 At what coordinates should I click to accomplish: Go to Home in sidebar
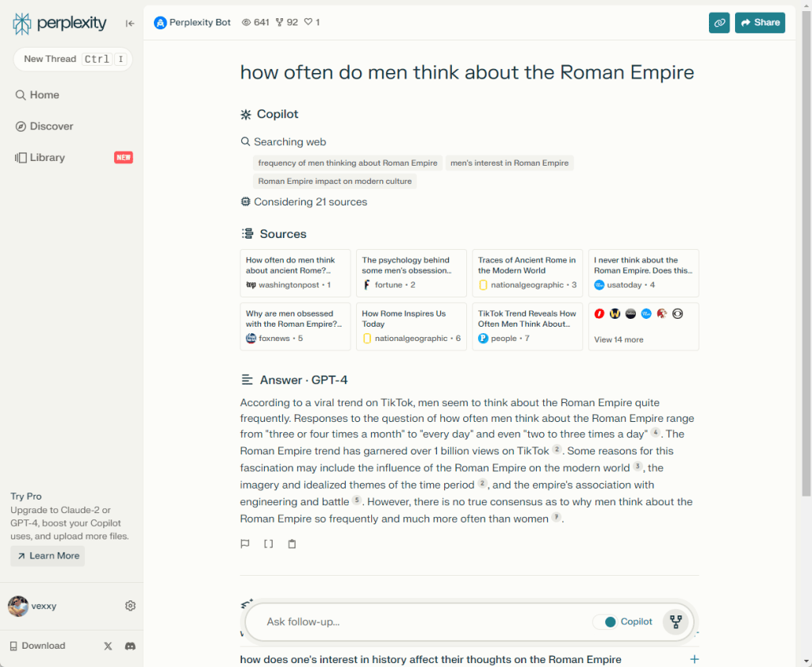(37, 94)
